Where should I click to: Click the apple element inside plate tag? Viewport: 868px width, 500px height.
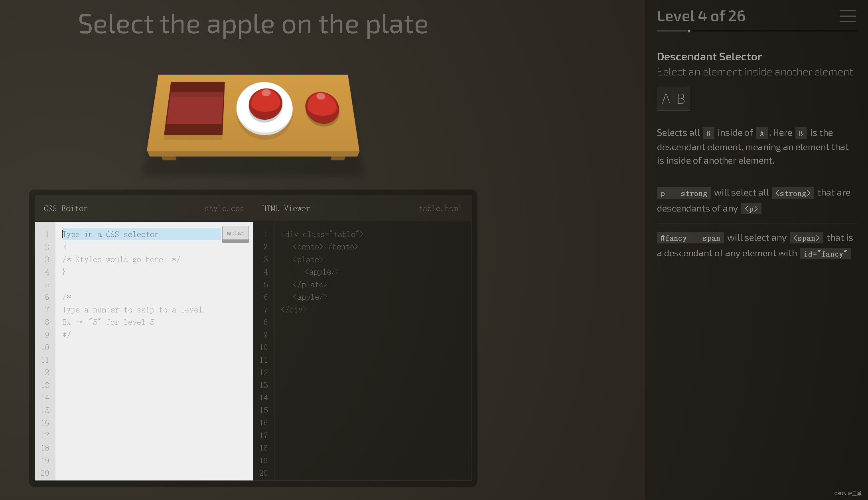pyautogui.click(x=322, y=271)
